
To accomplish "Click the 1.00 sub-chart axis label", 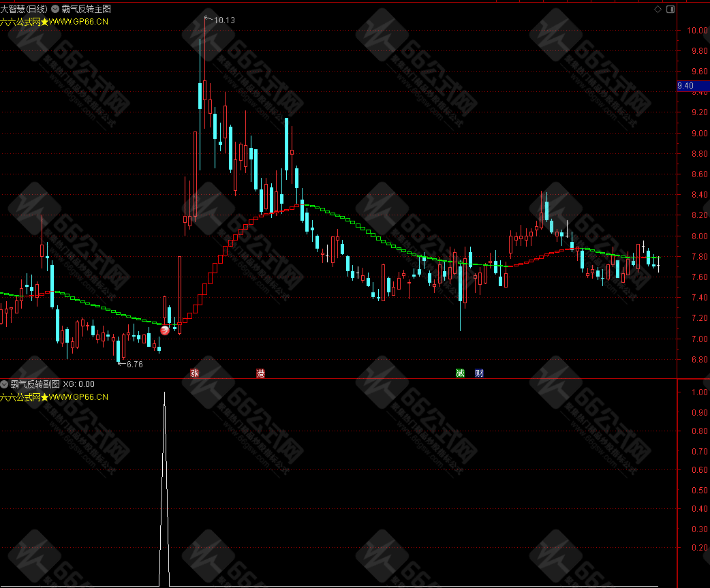I will coord(699,392).
